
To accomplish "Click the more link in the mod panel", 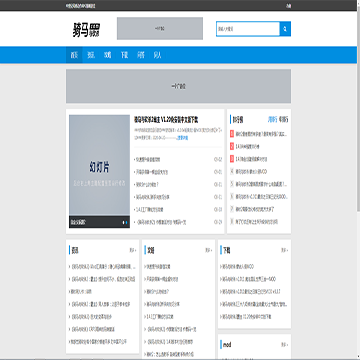I will pos(284,345).
